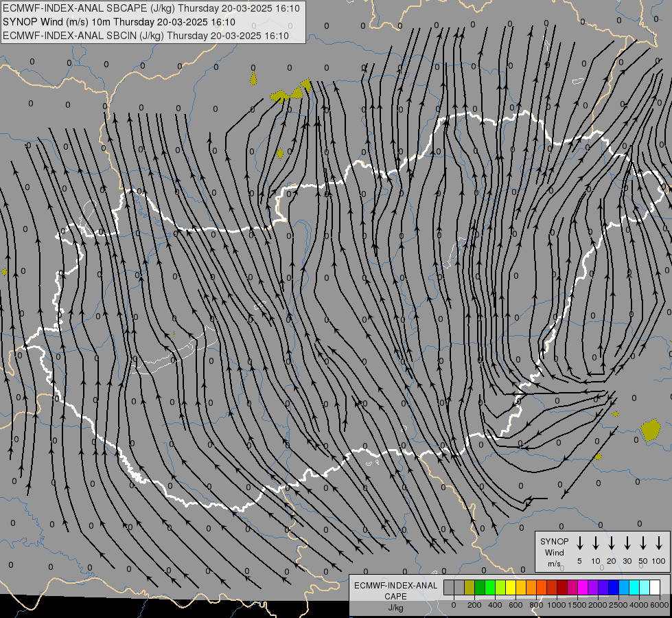The image size is (672, 618).
Task: Click the 5 m/s wind arrow in legend
Action: 579,543
